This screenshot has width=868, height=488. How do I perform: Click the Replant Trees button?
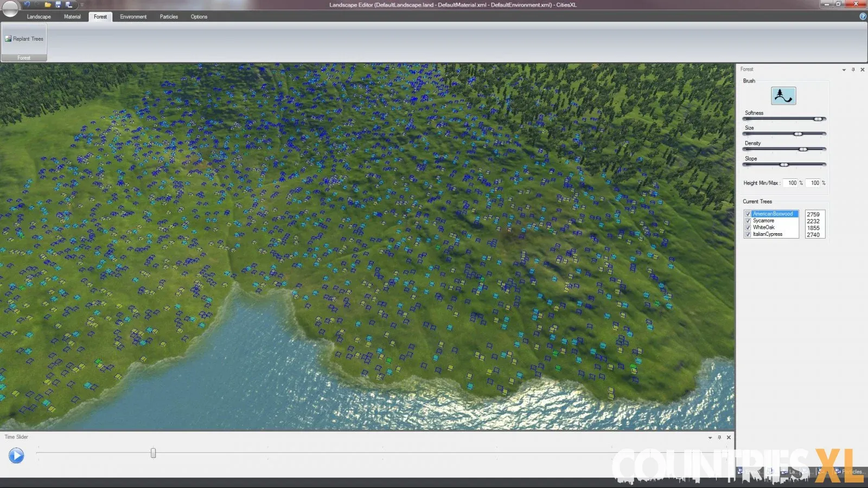pos(24,39)
